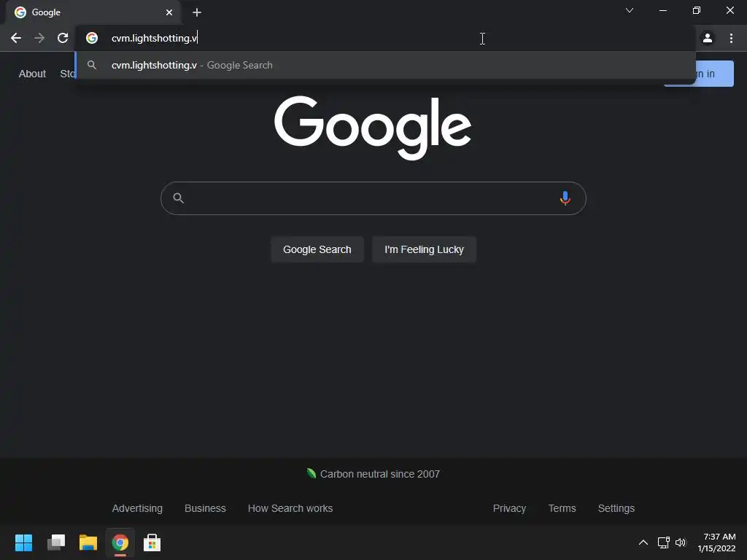747x560 pixels.
Task: Open the Privacy footer link
Action: click(509, 508)
